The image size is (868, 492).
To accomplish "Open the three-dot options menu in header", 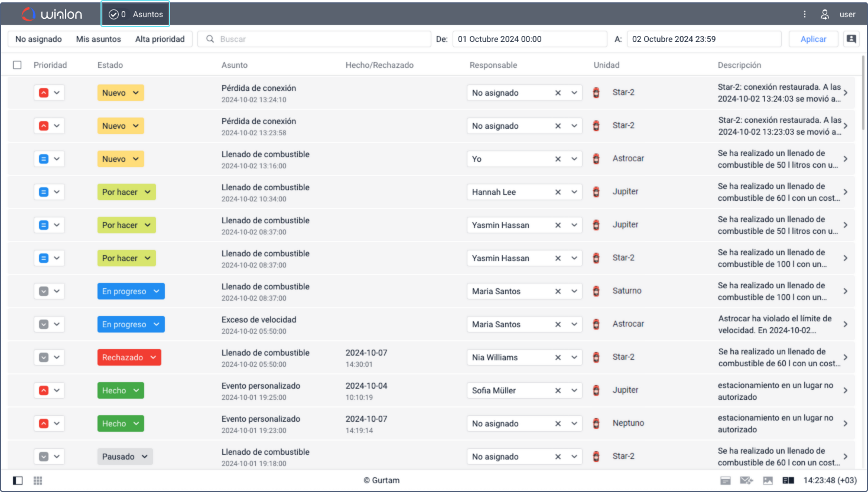I will pos(804,14).
